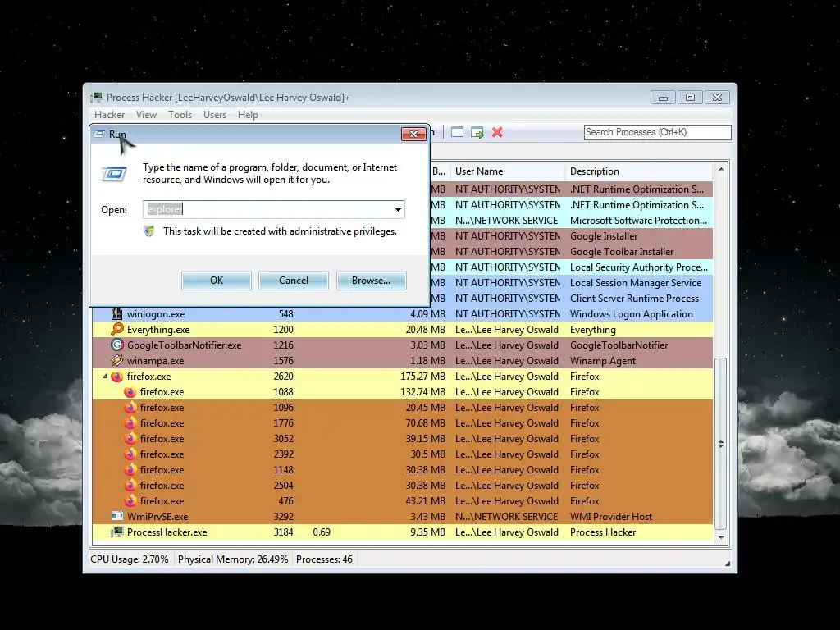Close the Run dialog
Image resolution: width=840 pixels, height=630 pixels.
tap(413, 134)
